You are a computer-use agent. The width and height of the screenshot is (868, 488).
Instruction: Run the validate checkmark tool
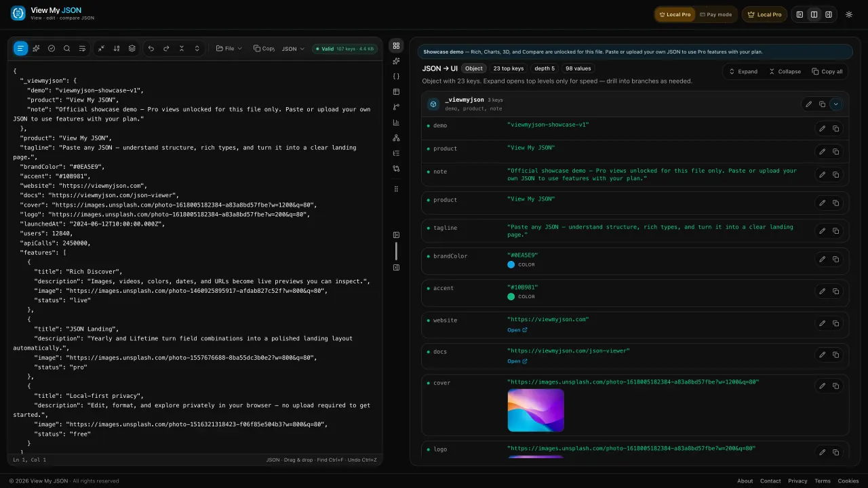click(52, 48)
